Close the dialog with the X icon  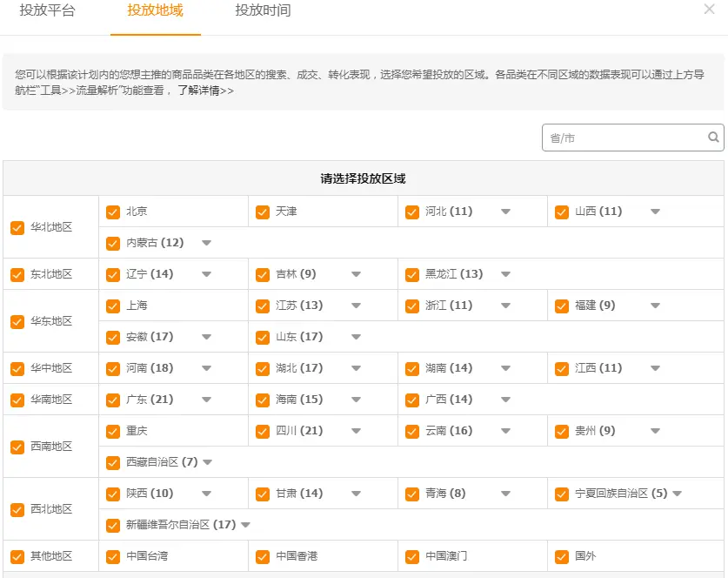pos(709,10)
